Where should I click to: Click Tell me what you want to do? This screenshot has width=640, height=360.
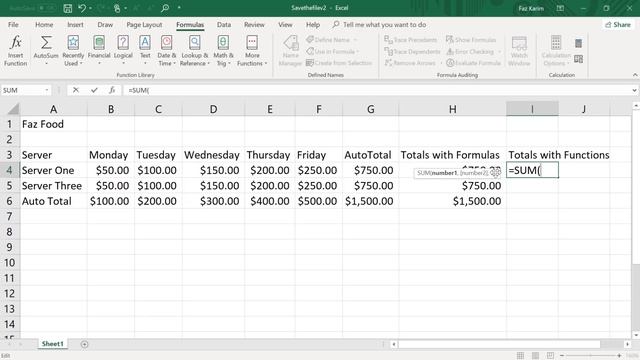click(x=380, y=25)
